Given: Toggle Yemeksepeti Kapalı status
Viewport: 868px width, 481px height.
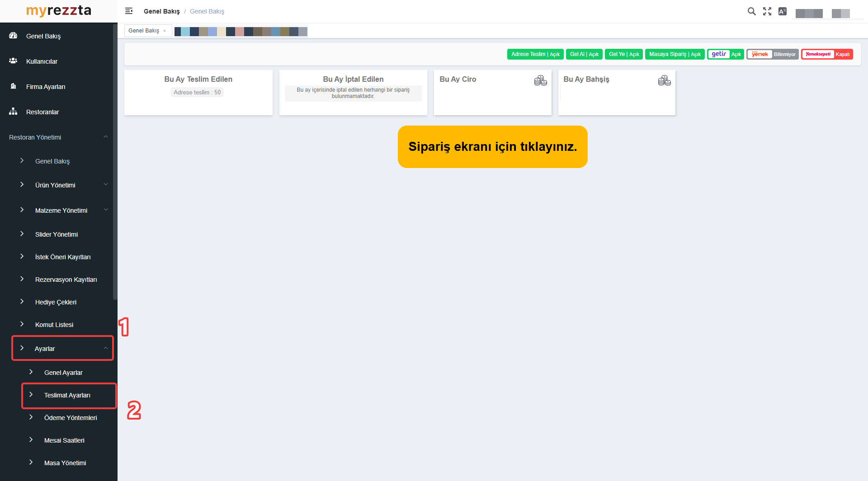Looking at the screenshot, I should [x=827, y=54].
